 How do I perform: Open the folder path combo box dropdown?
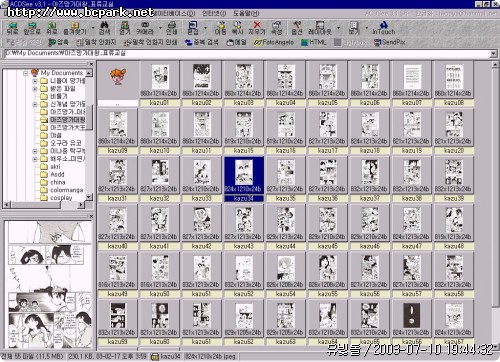point(494,53)
